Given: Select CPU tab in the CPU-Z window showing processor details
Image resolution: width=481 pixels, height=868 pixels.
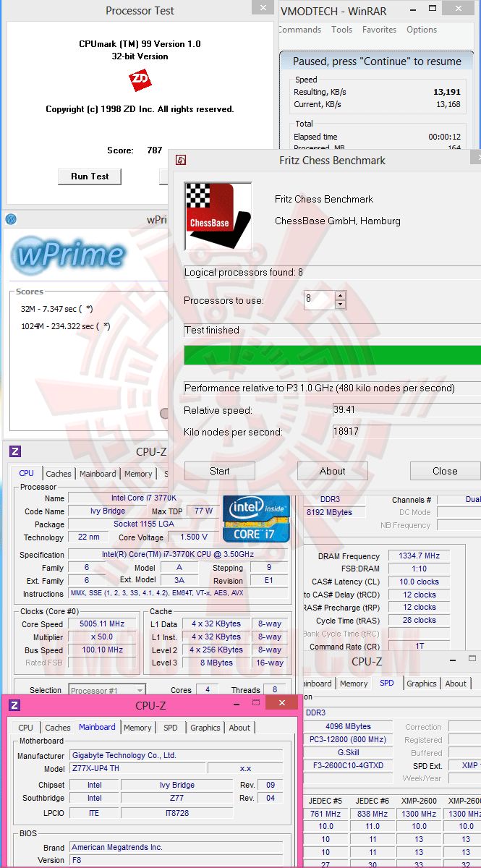Looking at the screenshot, I should point(26,473).
